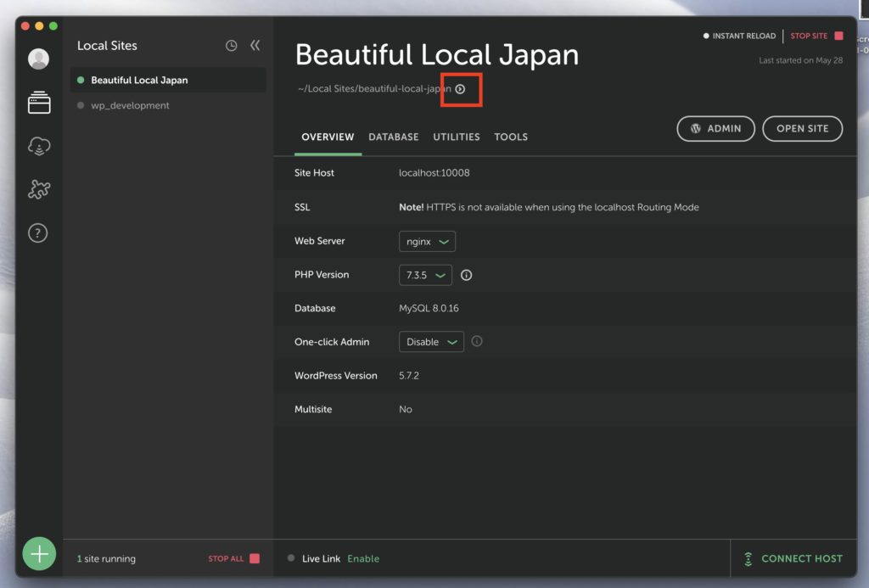Image resolution: width=869 pixels, height=588 pixels.
Task: Reveal site folder arrow icon
Action: (x=460, y=89)
